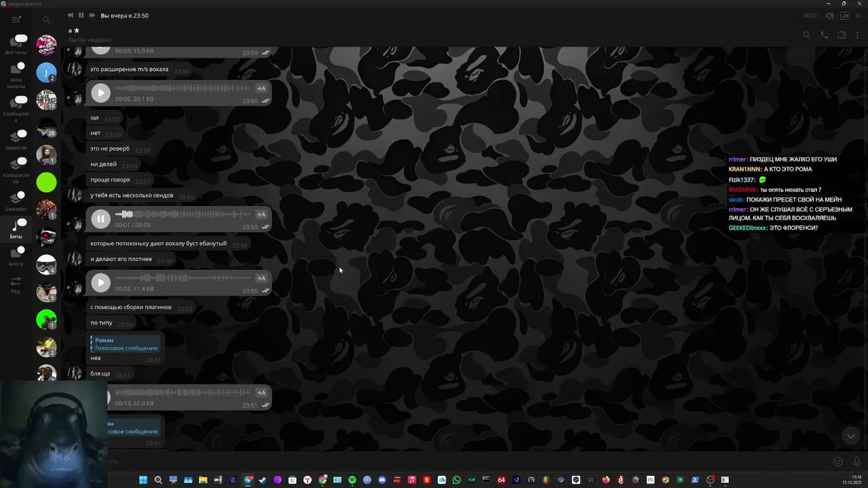
Task: Click the chat list search magnifier
Action: (x=46, y=20)
